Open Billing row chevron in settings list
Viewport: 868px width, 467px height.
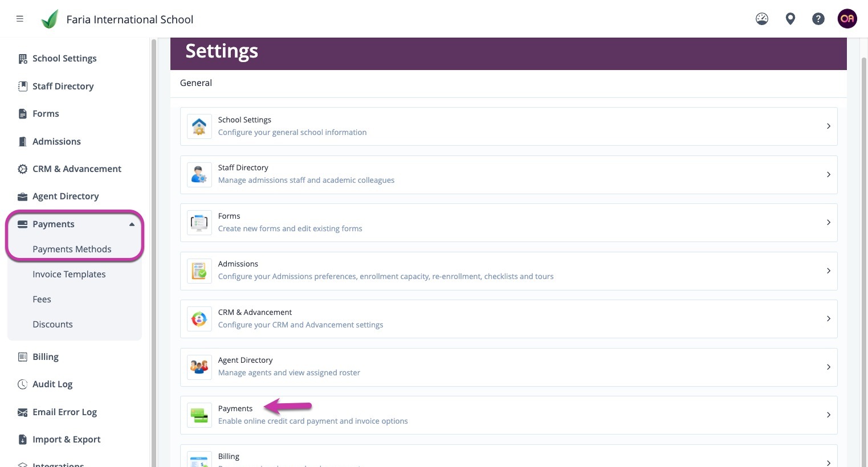point(829,462)
